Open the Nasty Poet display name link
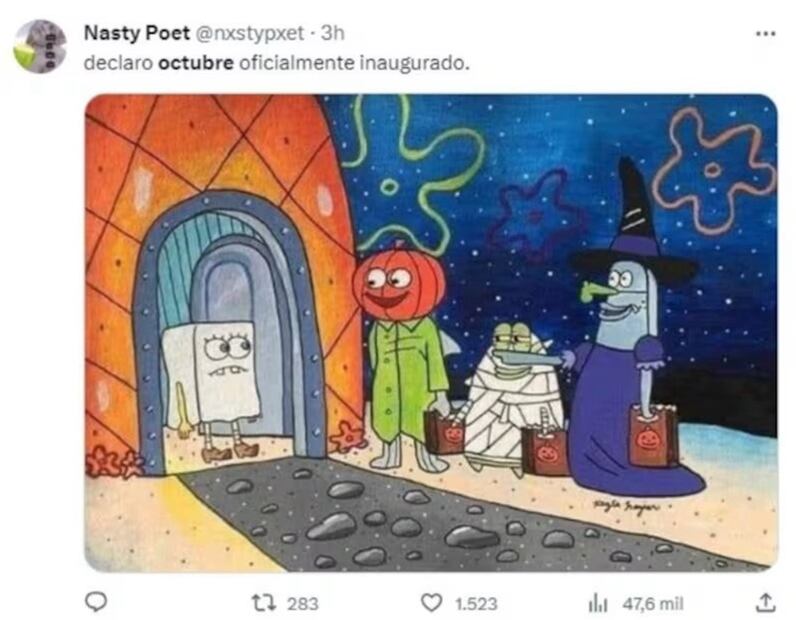796x620 pixels. [x=137, y=34]
